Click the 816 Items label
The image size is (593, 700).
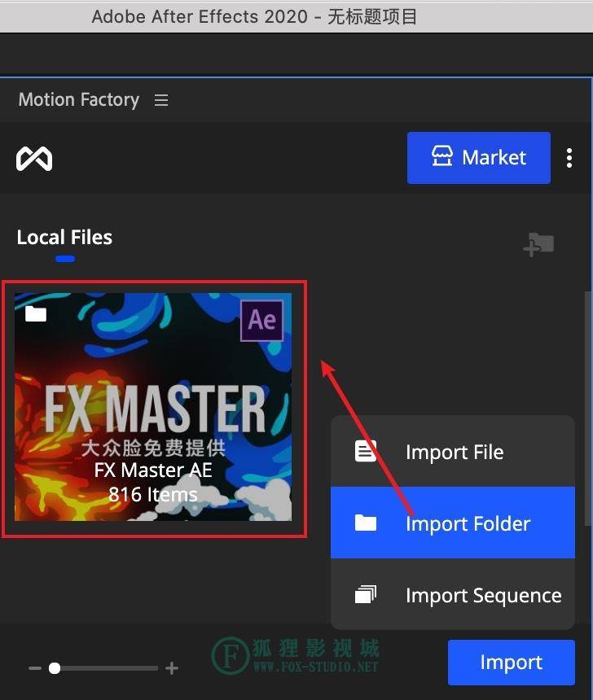[153, 494]
